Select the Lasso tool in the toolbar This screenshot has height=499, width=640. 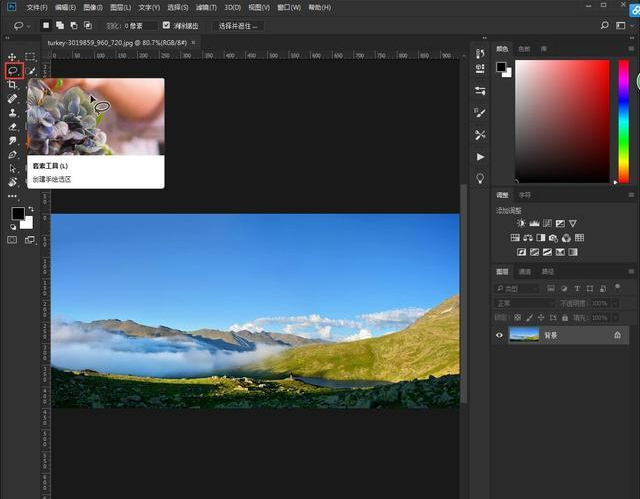[12, 71]
